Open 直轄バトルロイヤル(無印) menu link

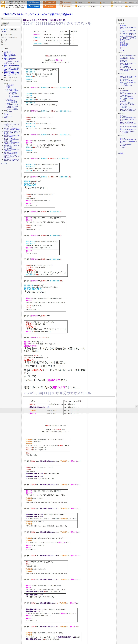[11, 70]
